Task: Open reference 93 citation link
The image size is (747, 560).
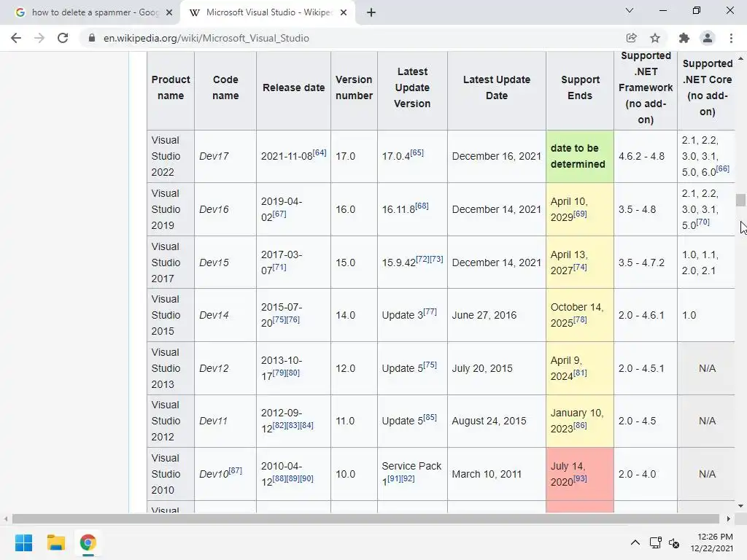Action: (580, 478)
